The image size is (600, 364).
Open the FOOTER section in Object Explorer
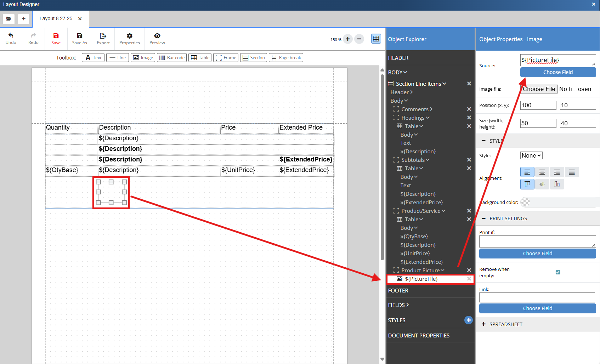[x=398, y=290]
